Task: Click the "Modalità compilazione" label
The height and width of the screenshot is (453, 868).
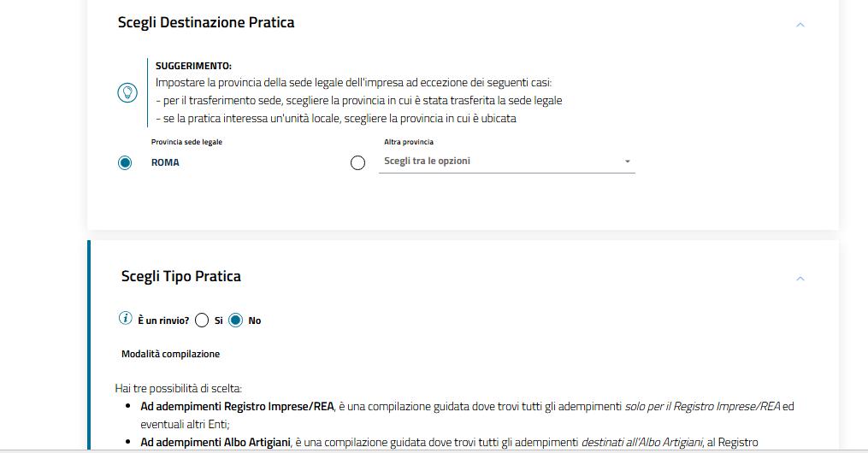Action: click(x=171, y=354)
